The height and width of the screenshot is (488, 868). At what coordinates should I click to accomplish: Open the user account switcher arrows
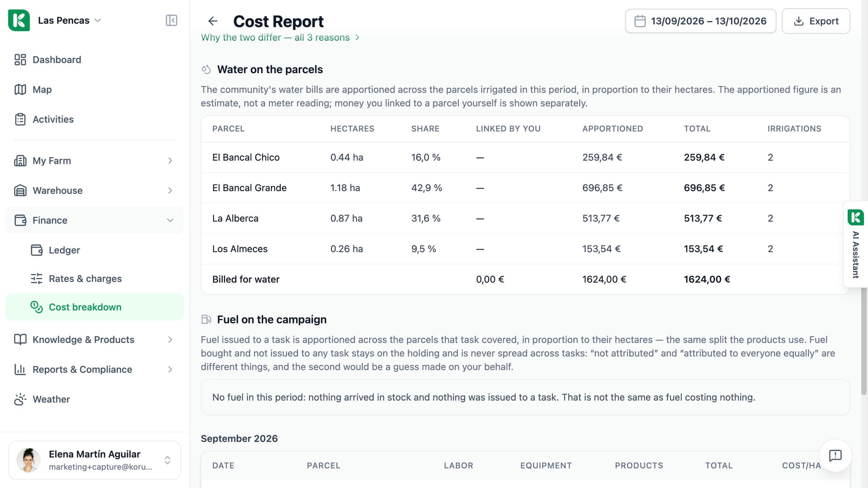(x=167, y=460)
